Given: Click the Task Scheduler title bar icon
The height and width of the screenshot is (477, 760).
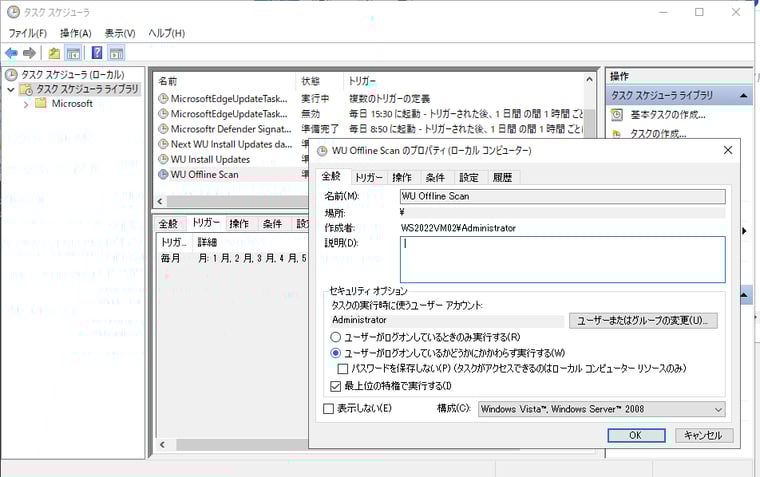Looking at the screenshot, I should (x=13, y=12).
